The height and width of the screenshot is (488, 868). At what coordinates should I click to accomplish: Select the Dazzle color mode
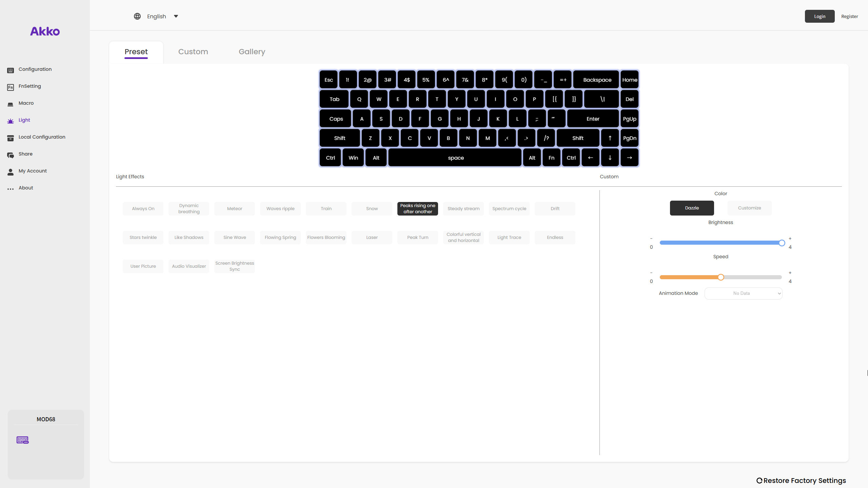pyautogui.click(x=692, y=208)
